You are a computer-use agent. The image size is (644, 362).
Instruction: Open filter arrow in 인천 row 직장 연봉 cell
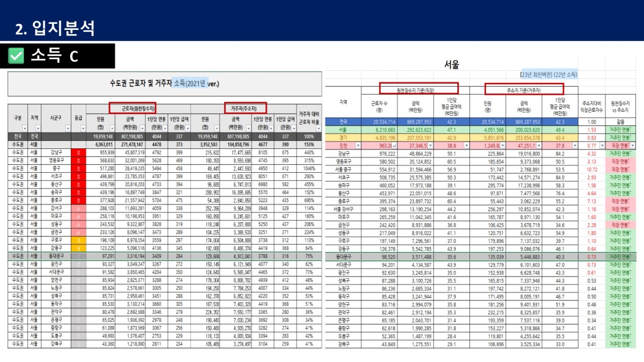point(632,146)
